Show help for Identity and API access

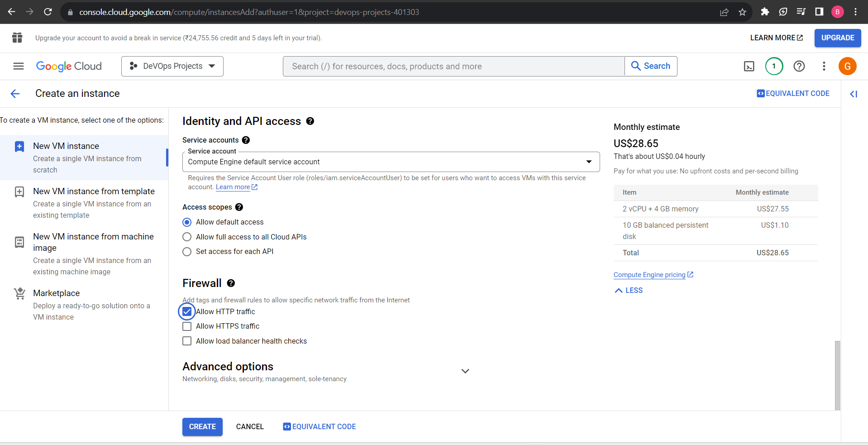[310, 121]
